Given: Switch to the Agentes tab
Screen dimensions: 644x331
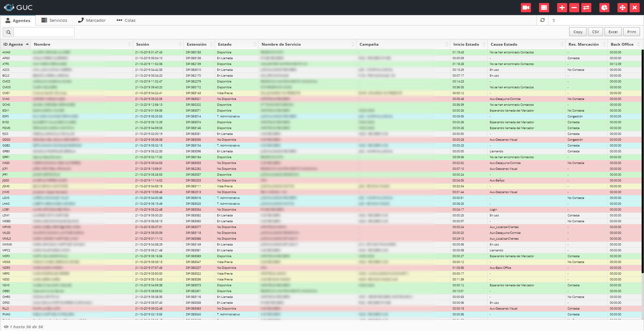Looking at the screenshot, I should 18,20.
